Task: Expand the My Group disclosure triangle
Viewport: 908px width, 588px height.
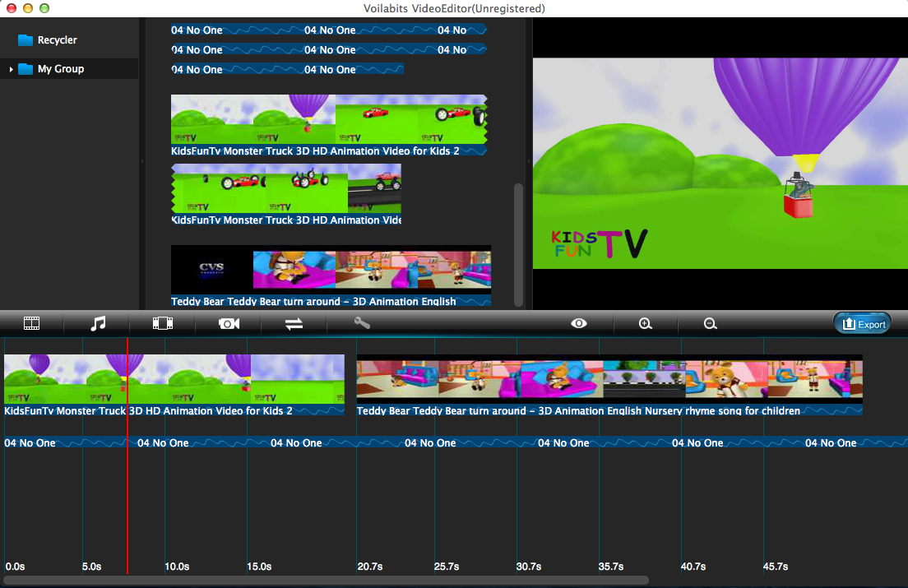Action: [11, 69]
